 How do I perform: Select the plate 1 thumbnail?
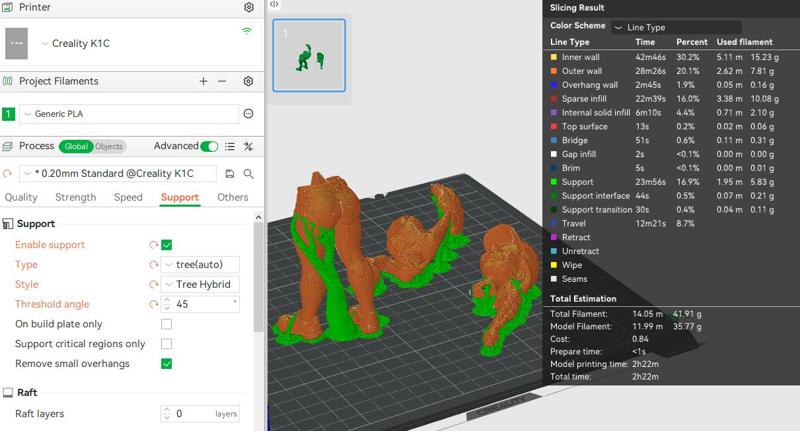click(309, 56)
